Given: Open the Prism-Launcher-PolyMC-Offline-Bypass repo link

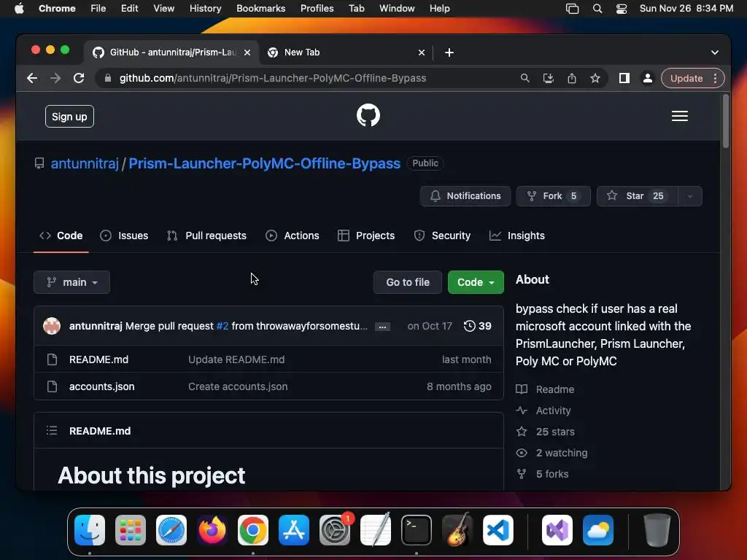Looking at the screenshot, I should point(264,163).
